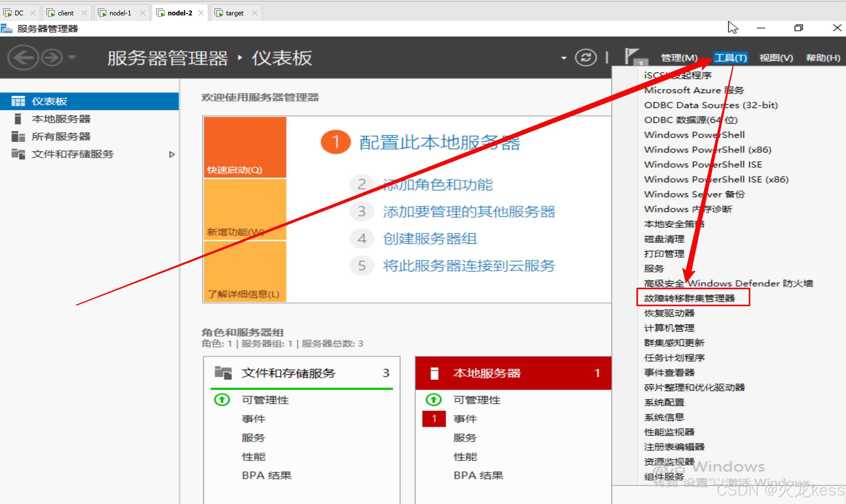Click the red events count badge
Viewport: 846px width, 504px height.
pyautogui.click(x=434, y=419)
